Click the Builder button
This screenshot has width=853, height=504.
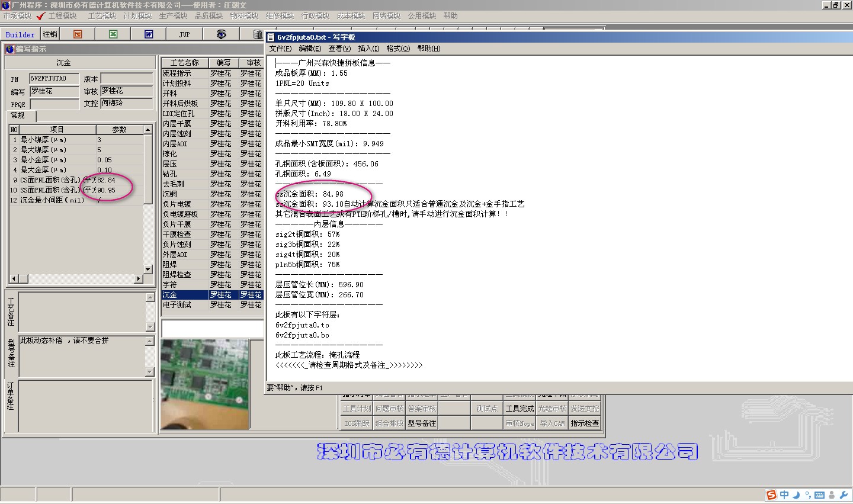pos(20,34)
